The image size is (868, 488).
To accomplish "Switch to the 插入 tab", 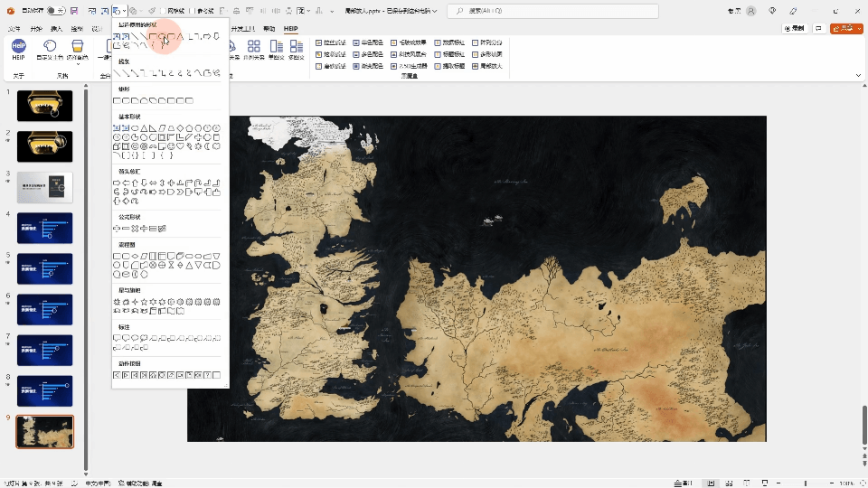I will pos(56,29).
